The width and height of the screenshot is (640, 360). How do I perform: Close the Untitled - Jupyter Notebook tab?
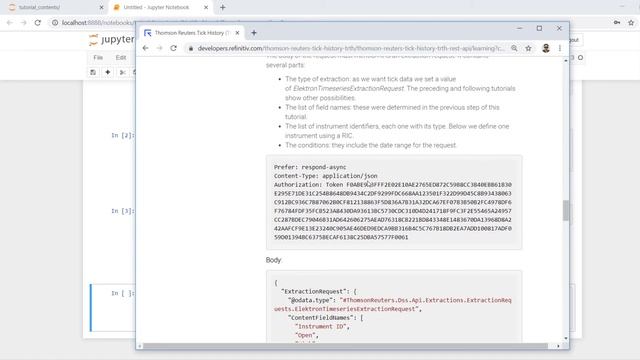tap(206, 7)
